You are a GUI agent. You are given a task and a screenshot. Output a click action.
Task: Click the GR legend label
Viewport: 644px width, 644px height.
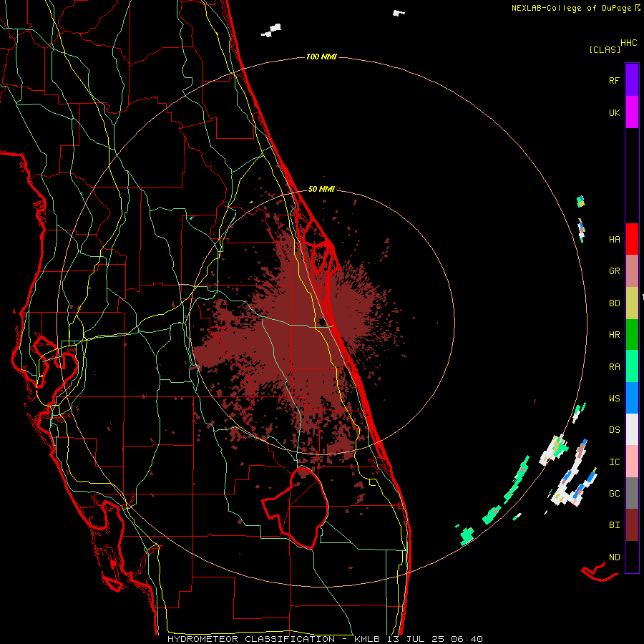614,271
